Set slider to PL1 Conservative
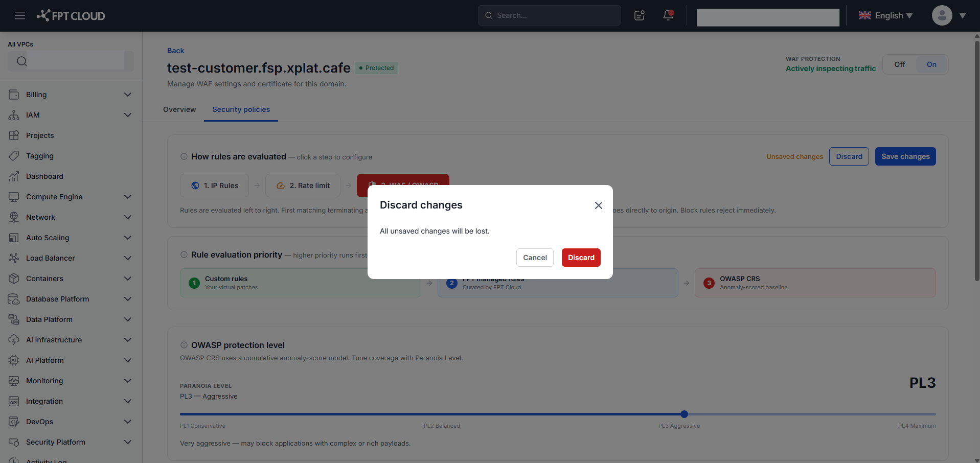Screen dimensions: 980x463 202,426
